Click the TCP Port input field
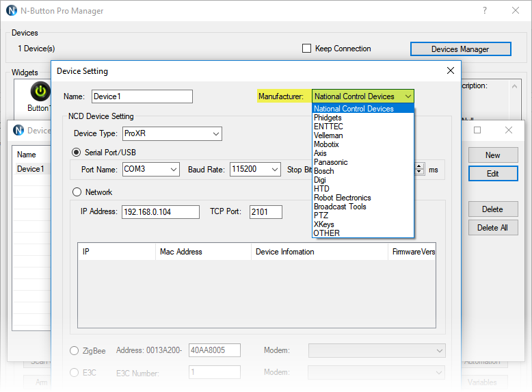Viewport: 532px width, 392px height. [x=266, y=212]
